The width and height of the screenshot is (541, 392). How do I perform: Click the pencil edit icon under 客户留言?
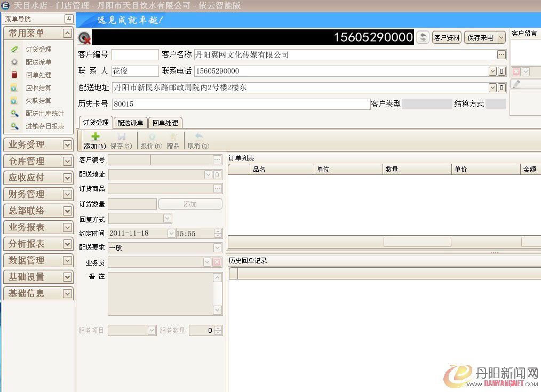(x=516, y=84)
